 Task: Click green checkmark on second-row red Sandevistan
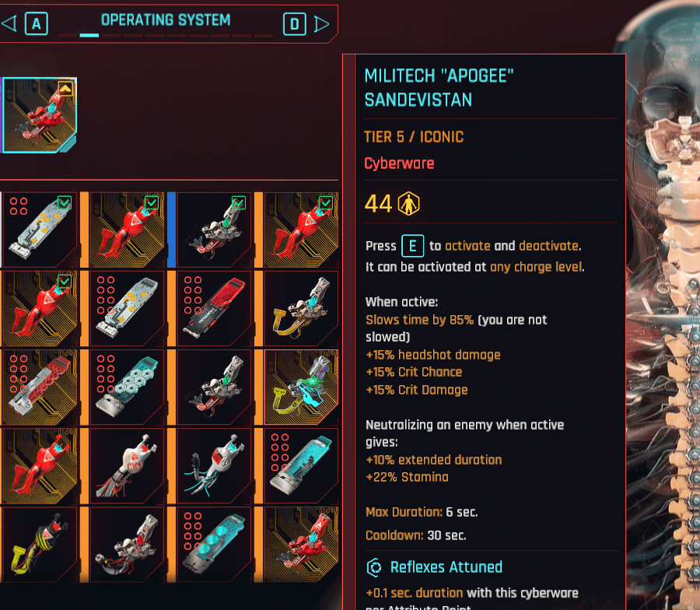(65, 282)
